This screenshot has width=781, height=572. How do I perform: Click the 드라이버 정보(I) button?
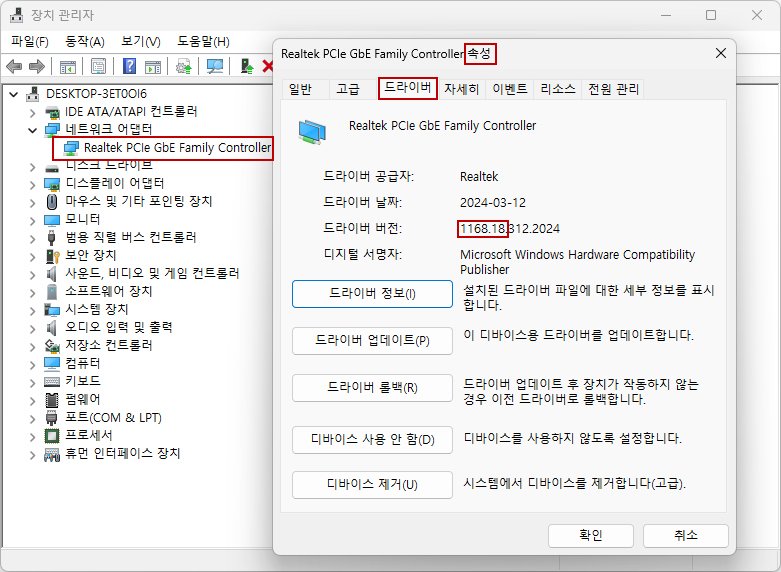click(x=373, y=293)
